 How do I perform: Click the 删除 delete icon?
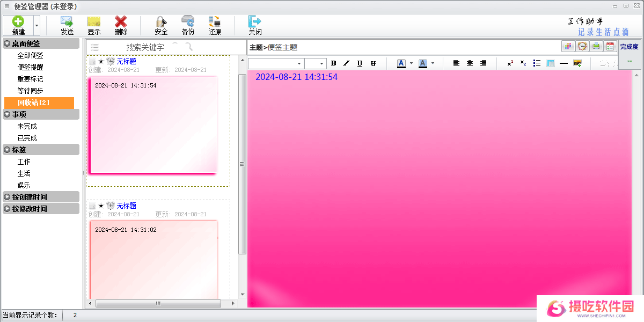click(121, 21)
